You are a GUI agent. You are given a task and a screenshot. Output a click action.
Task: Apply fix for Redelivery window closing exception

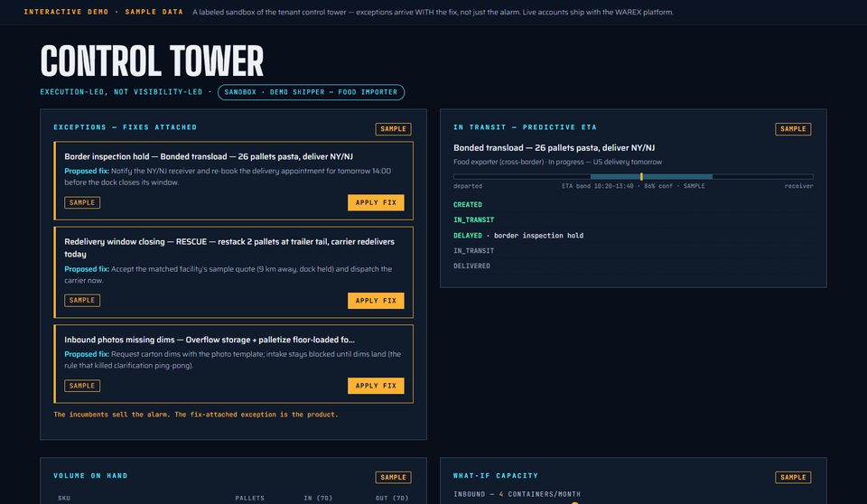pyautogui.click(x=376, y=301)
